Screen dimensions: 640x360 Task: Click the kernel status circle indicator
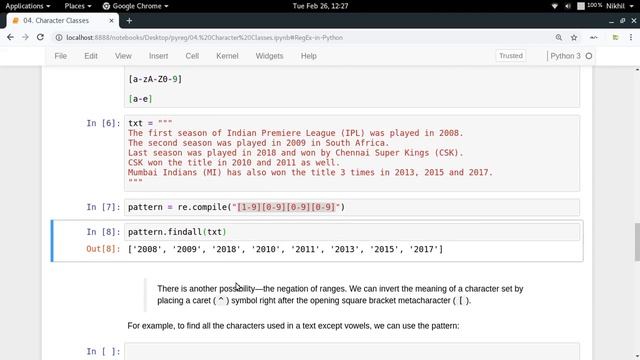click(589, 56)
